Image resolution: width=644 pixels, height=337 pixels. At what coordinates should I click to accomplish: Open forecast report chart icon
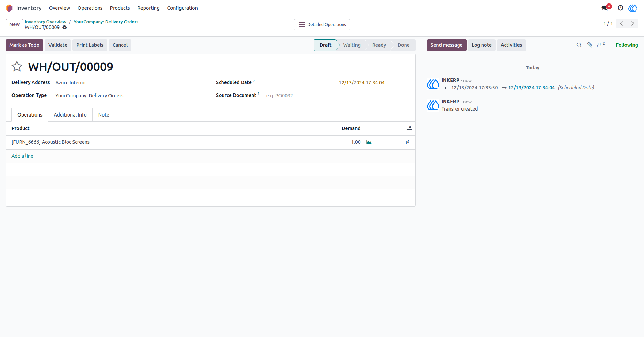click(369, 142)
